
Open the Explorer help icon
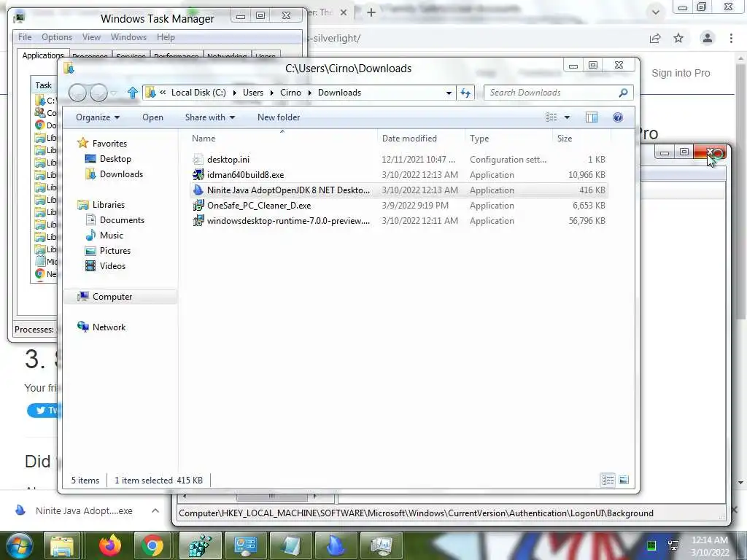point(617,117)
